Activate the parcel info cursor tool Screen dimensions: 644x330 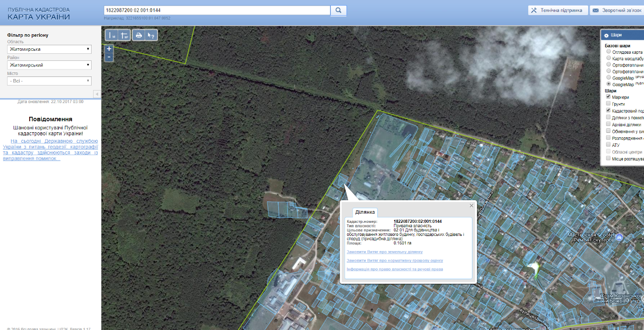click(x=151, y=35)
